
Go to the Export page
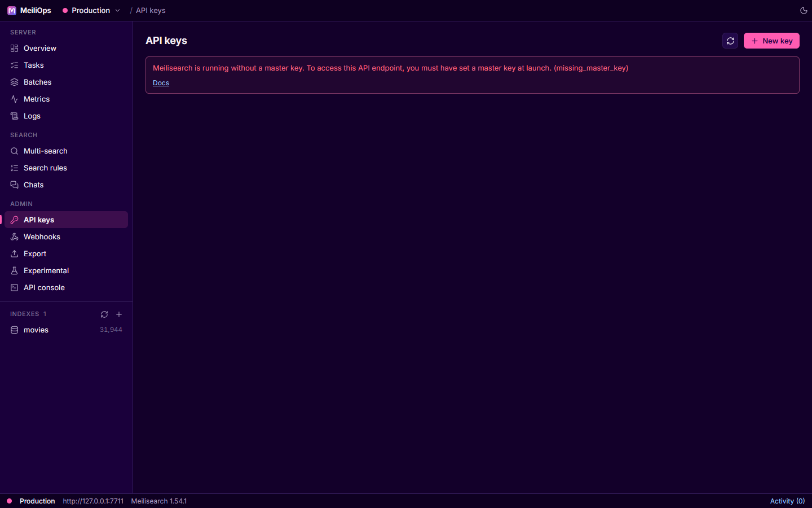point(67,254)
